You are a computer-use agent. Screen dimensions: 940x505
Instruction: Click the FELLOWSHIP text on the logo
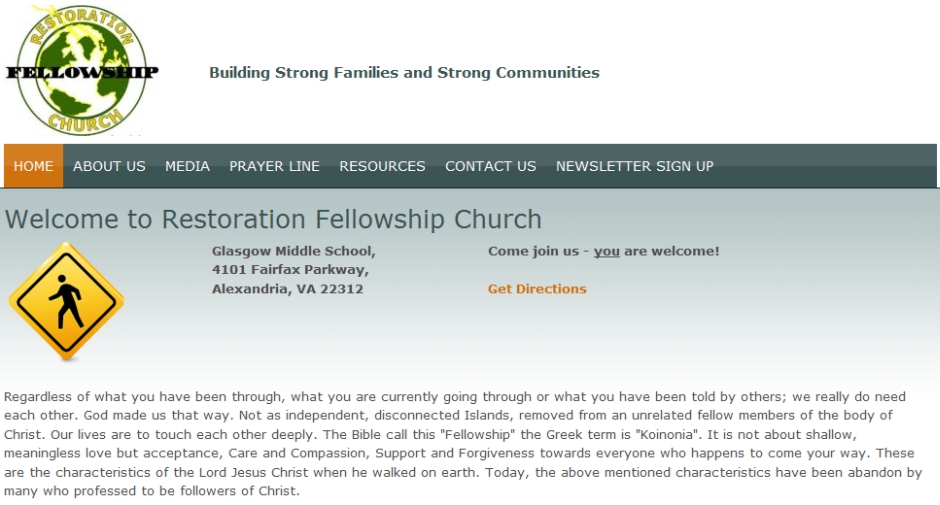pyautogui.click(x=82, y=73)
